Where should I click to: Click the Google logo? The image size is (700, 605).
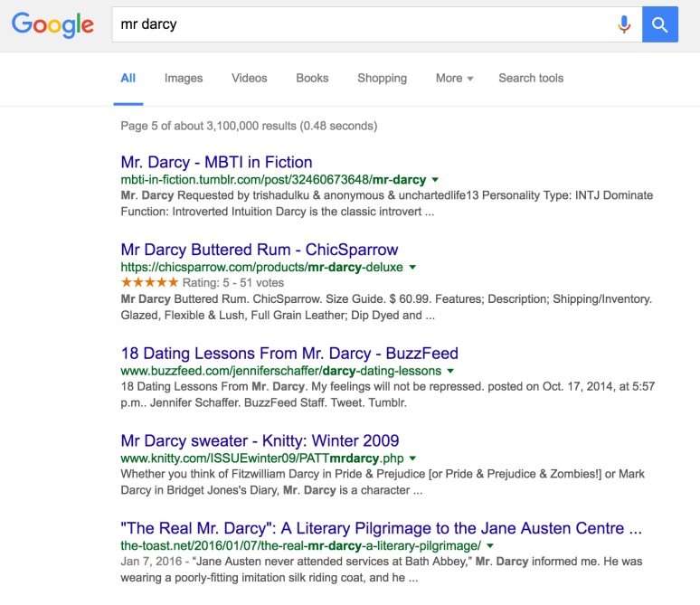click(x=52, y=25)
